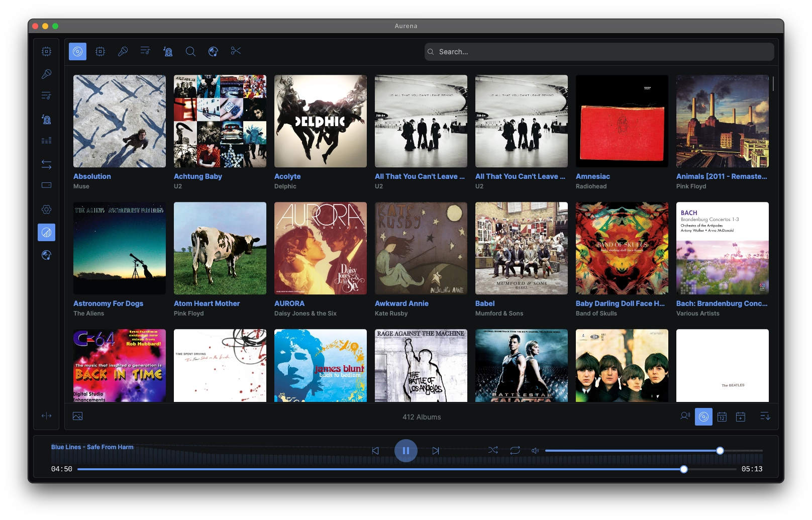Open the James Blunt Back to Bedlam cover
812x520 pixels.
(321, 365)
